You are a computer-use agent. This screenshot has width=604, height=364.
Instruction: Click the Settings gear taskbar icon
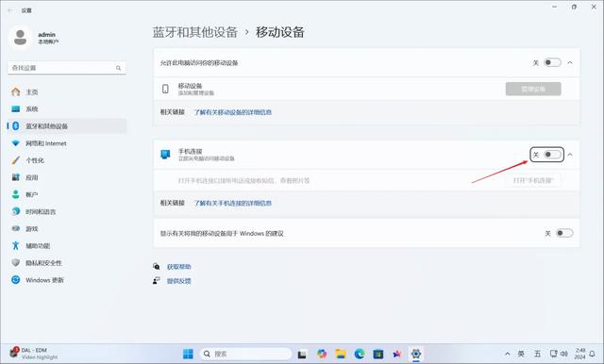click(415, 354)
